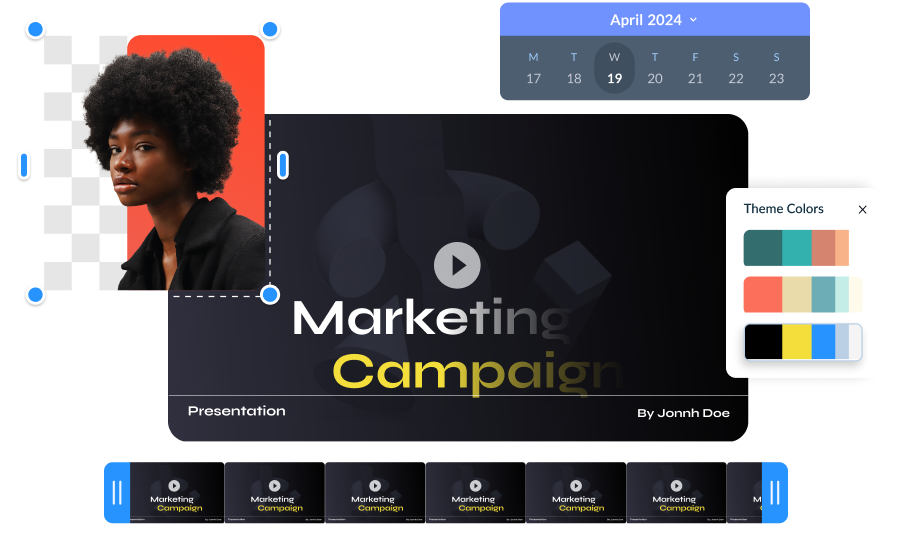Image resolution: width=912 pixels, height=552 pixels.
Task: Click the right-edge image side handle
Action: 283,165
